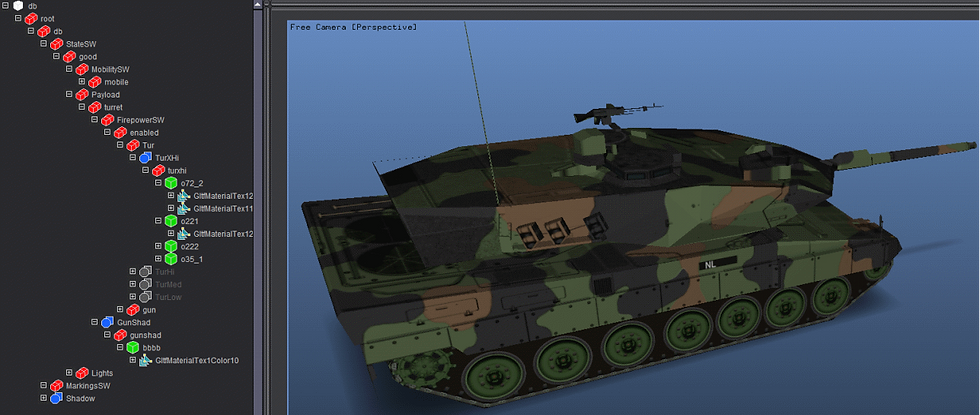Expand the TurLow node

132,296
